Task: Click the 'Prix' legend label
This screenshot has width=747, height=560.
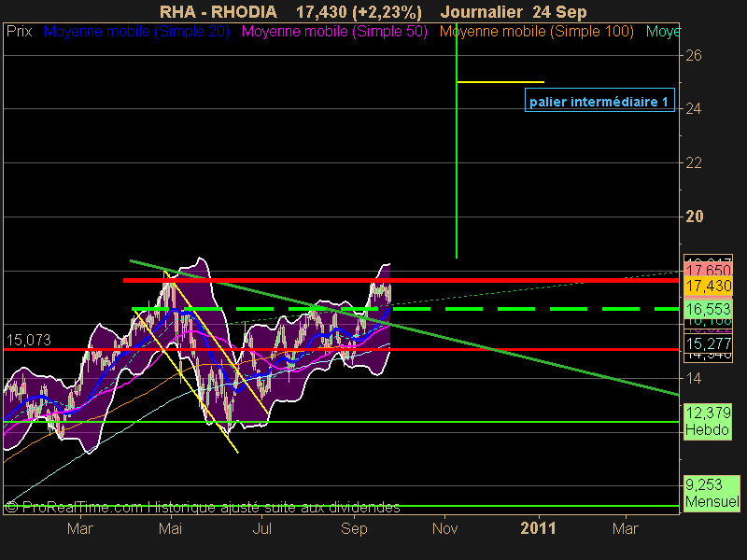Action: tap(19, 32)
